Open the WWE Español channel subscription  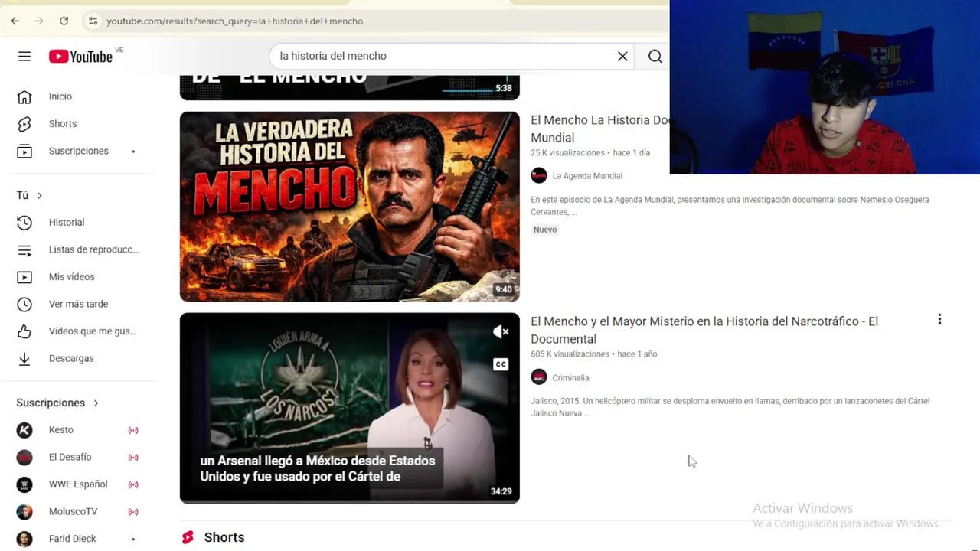pyautogui.click(x=78, y=484)
